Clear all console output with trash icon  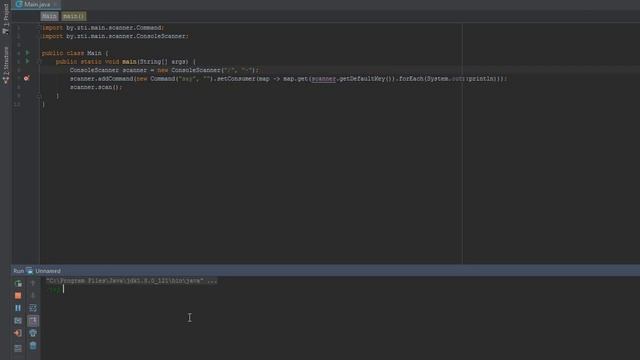(x=33, y=346)
